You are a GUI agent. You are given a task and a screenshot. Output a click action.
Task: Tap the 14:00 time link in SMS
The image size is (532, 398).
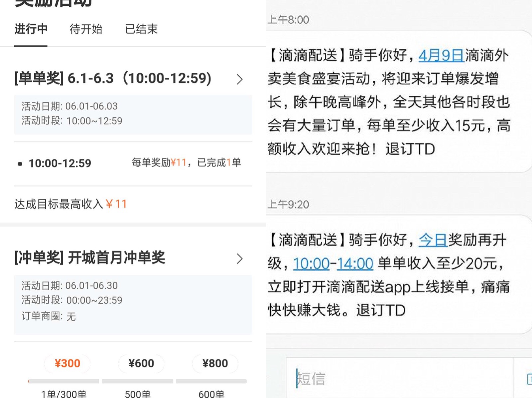point(355,264)
